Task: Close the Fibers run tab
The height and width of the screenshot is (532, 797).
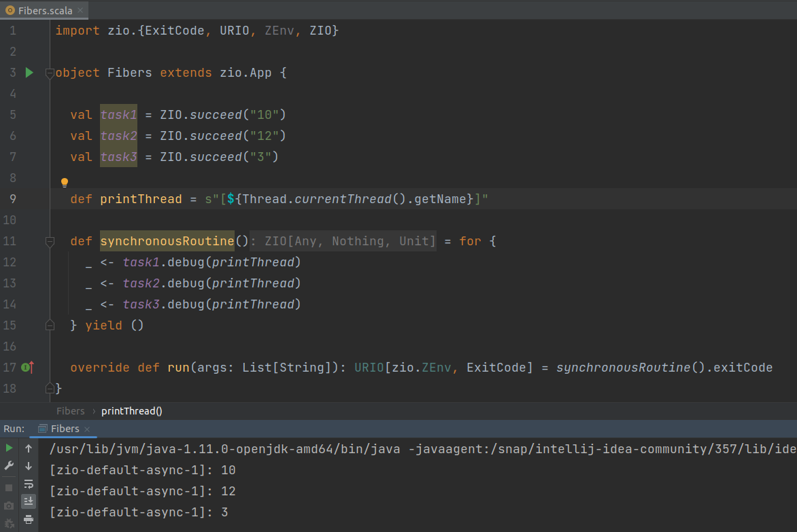Action: click(x=87, y=429)
